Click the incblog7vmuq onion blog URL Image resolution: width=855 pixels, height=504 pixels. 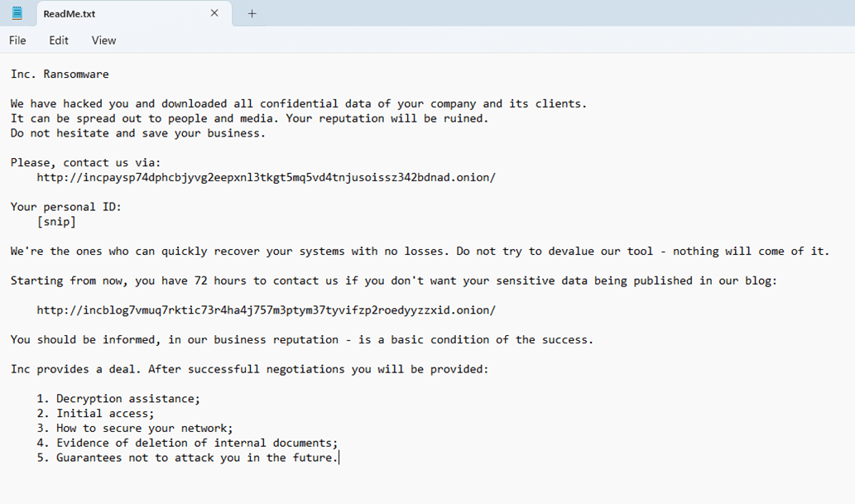pos(266,310)
